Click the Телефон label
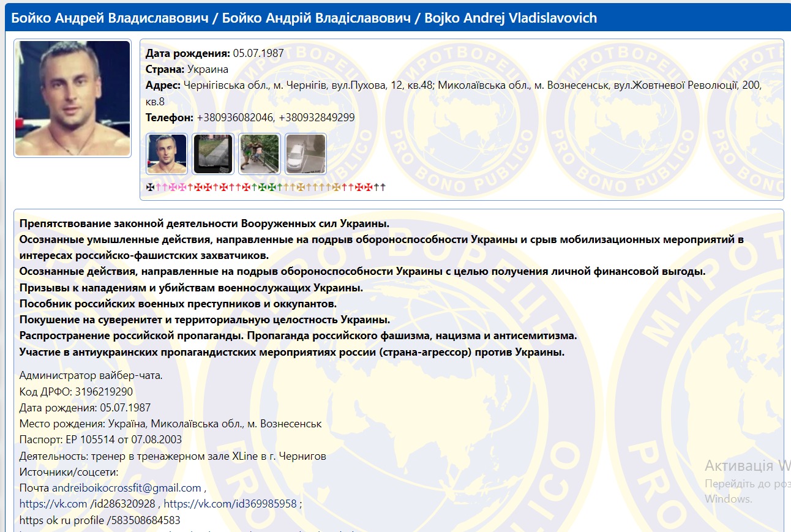This screenshot has height=532, width=791. click(170, 118)
